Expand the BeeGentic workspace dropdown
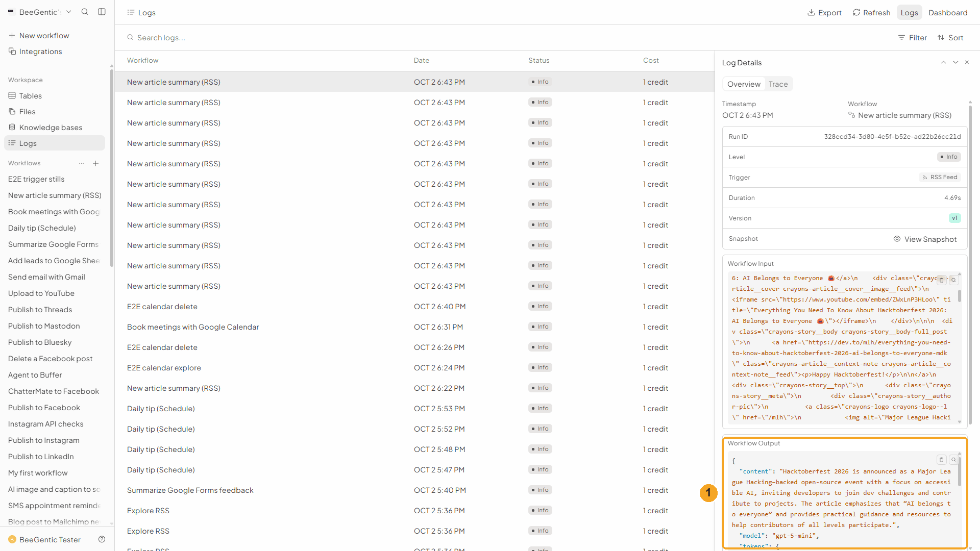Viewport: 980px width, 551px height. tap(69, 12)
